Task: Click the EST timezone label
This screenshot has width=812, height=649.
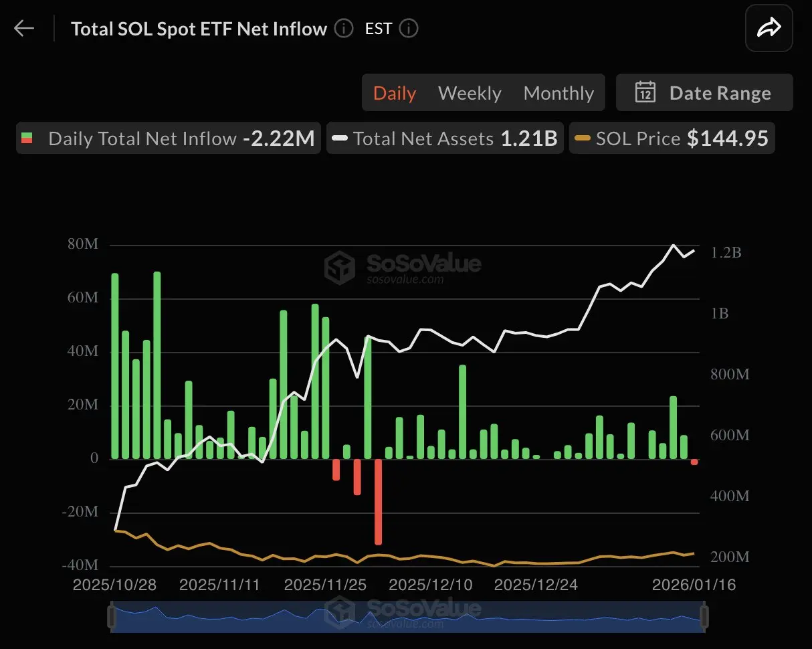Action: click(379, 29)
